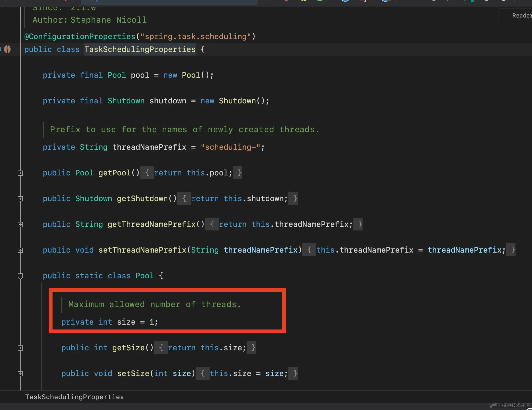Expand the getThreadNamePrefix() fold marker
532x410 pixels.
tap(20, 224)
